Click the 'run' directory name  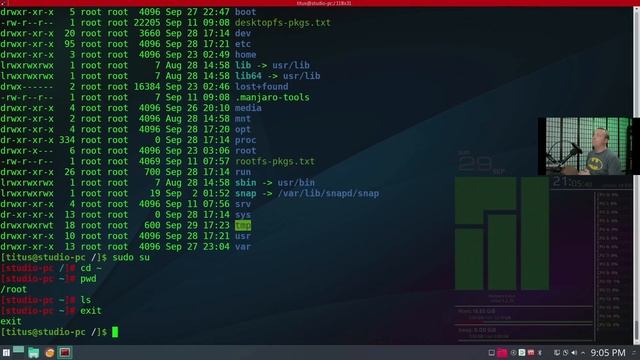coord(243,172)
